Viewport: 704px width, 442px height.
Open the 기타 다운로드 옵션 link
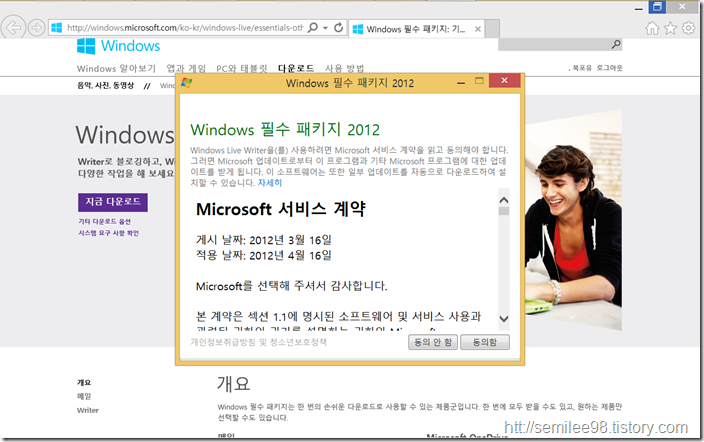[x=104, y=221]
